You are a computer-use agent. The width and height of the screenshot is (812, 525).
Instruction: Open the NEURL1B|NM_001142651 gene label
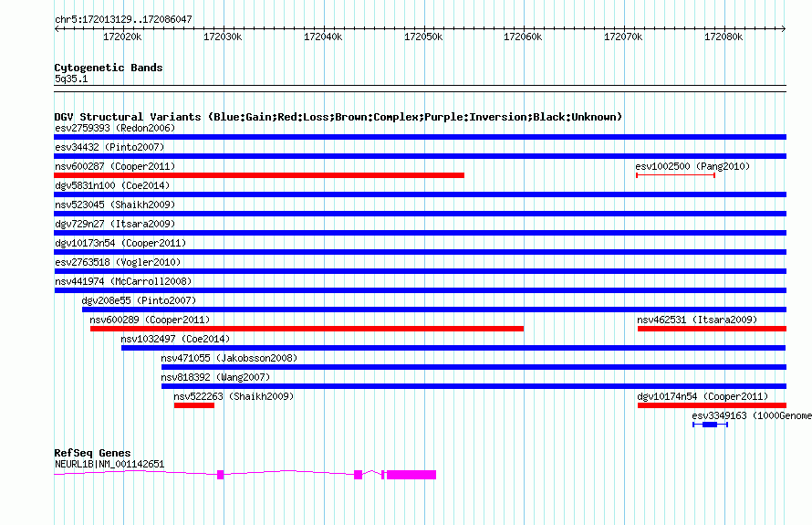coord(109,464)
